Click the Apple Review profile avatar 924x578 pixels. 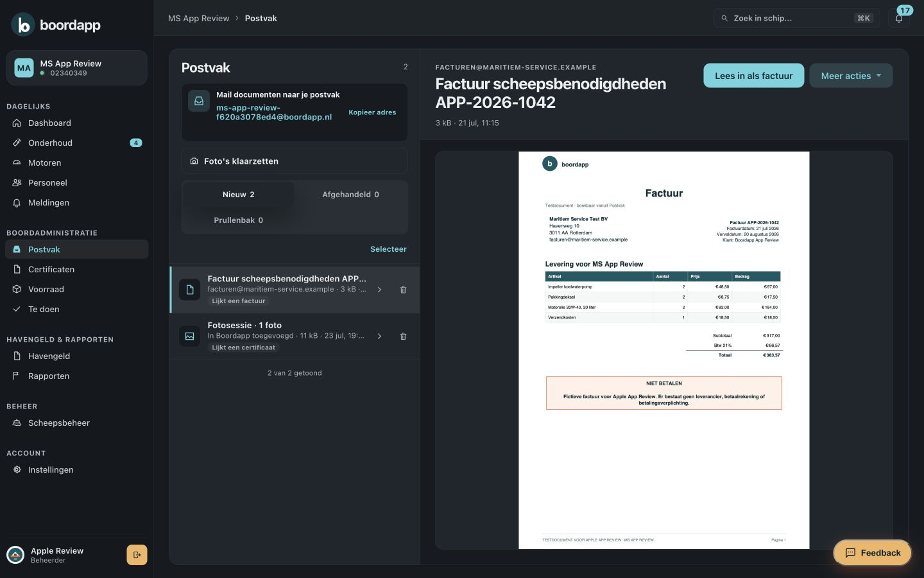tap(15, 555)
